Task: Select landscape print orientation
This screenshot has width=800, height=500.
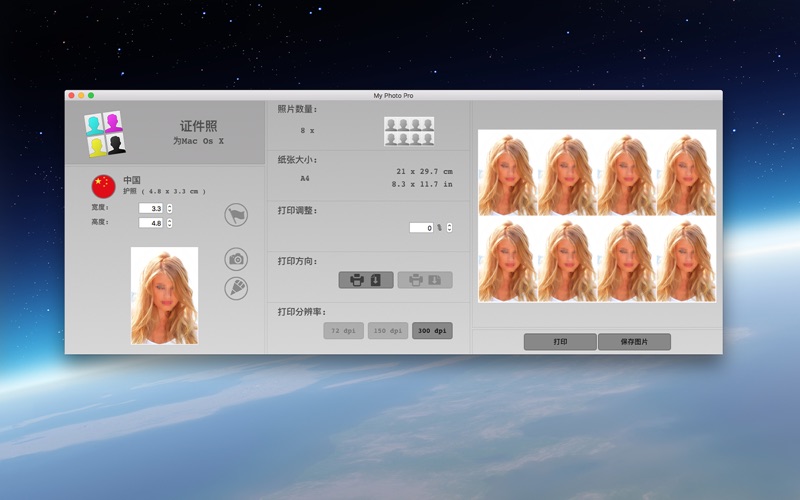Action: [x=425, y=280]
